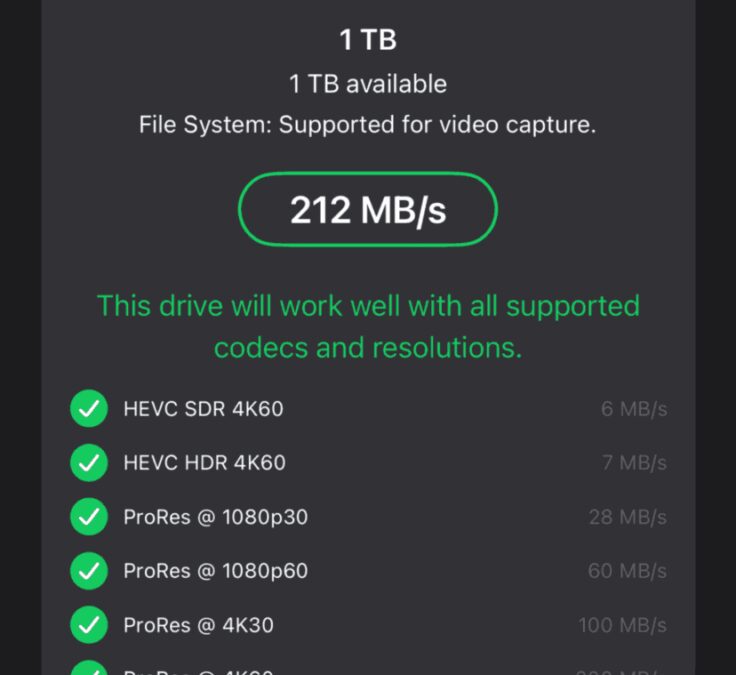The width and height of the screenshot is (736, 675).
Task: Click the 6 MB/s requirement value
Action: 634,409
